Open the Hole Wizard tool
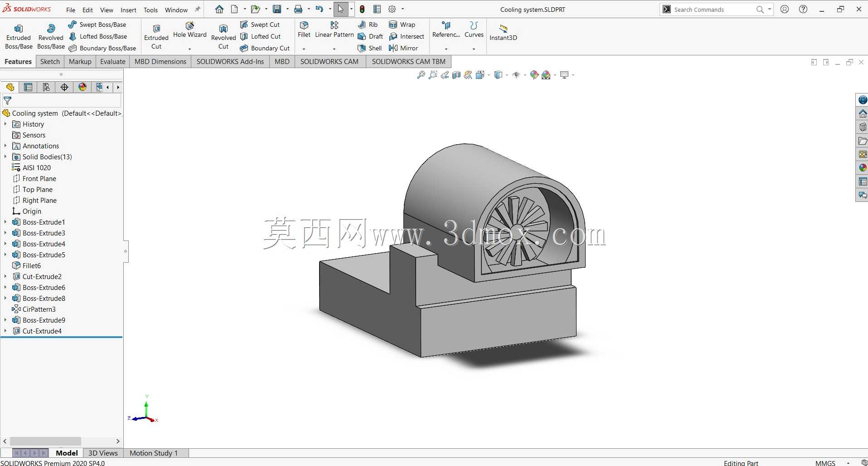868x466 pixels. tap(190, 30)
